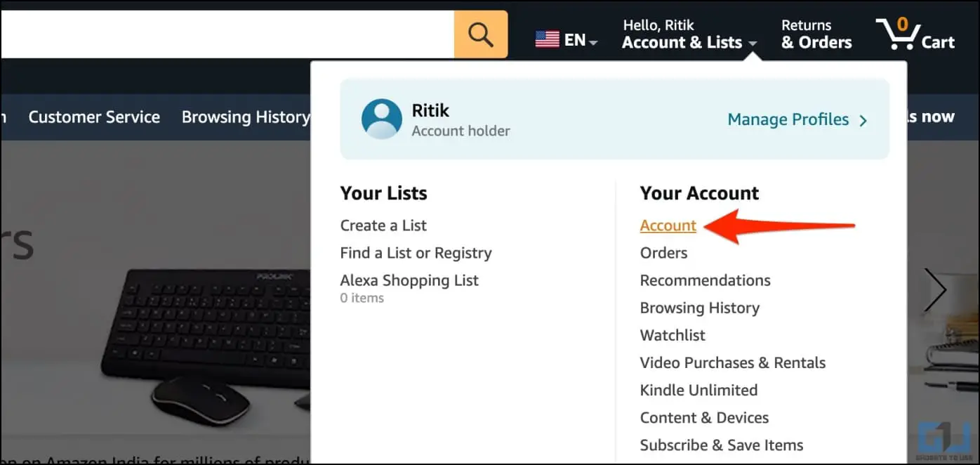Click the Account link under Your Account
980x465 pixels.
coord(668,225)
